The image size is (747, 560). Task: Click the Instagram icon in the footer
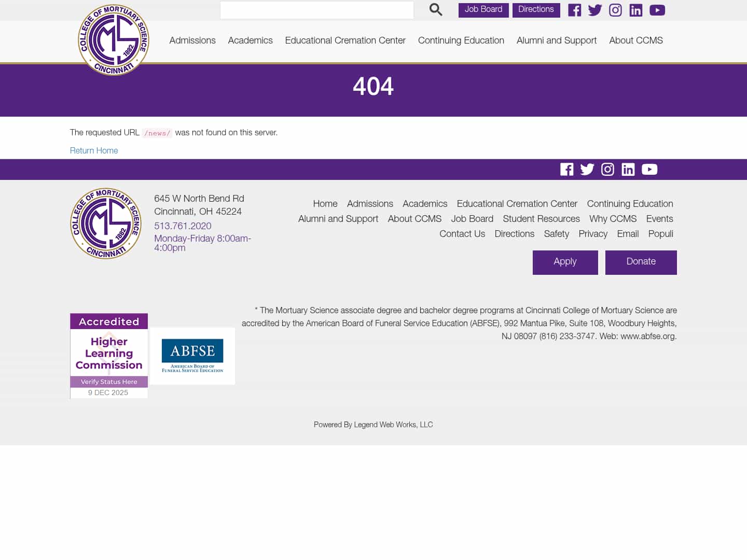tap(607, 169)
